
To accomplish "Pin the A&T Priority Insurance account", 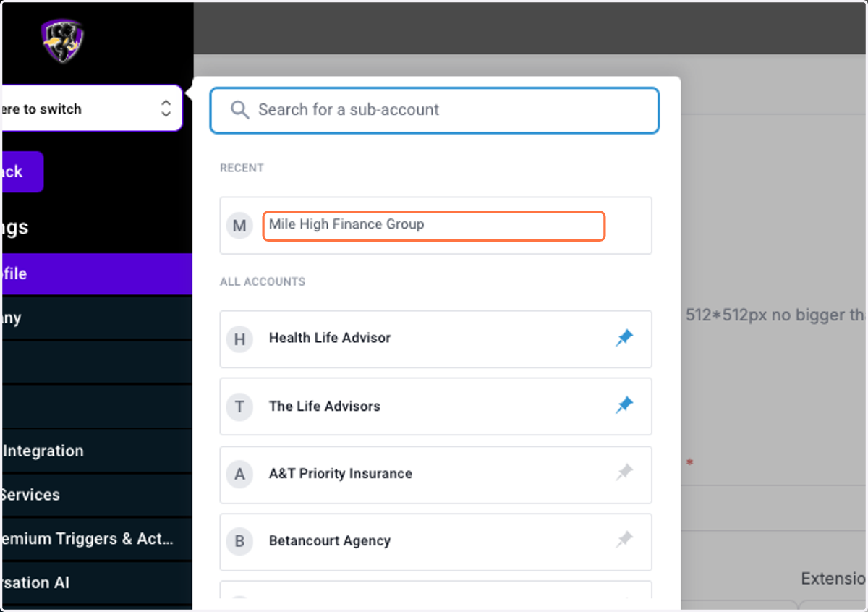I will click(x=624, y=473).
